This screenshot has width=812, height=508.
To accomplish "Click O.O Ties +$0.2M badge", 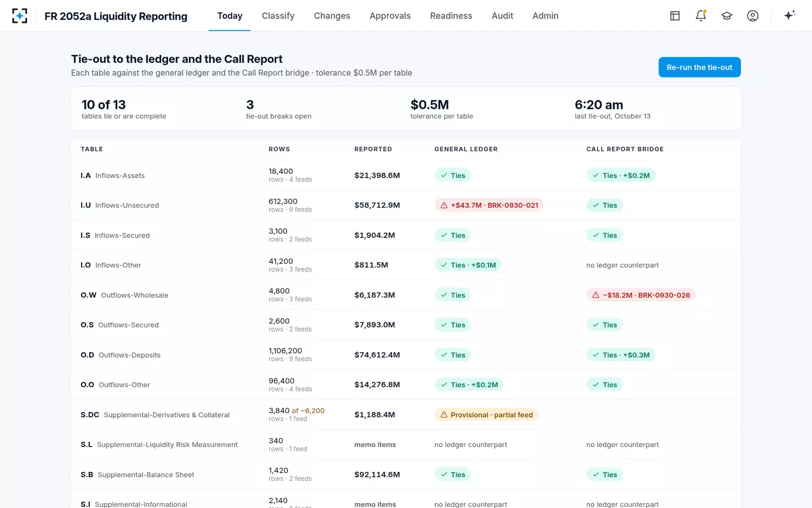I will pyautogui.click(x=469, y=385).
